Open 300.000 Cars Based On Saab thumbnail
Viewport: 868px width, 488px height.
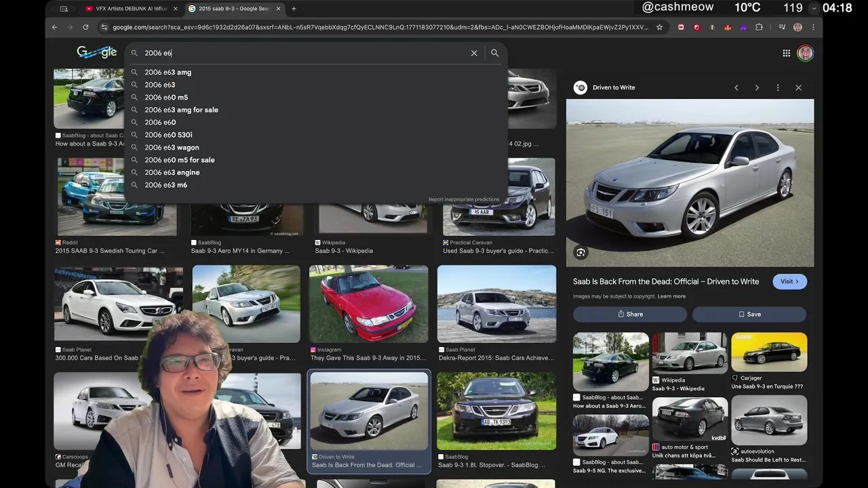point(119,304)
